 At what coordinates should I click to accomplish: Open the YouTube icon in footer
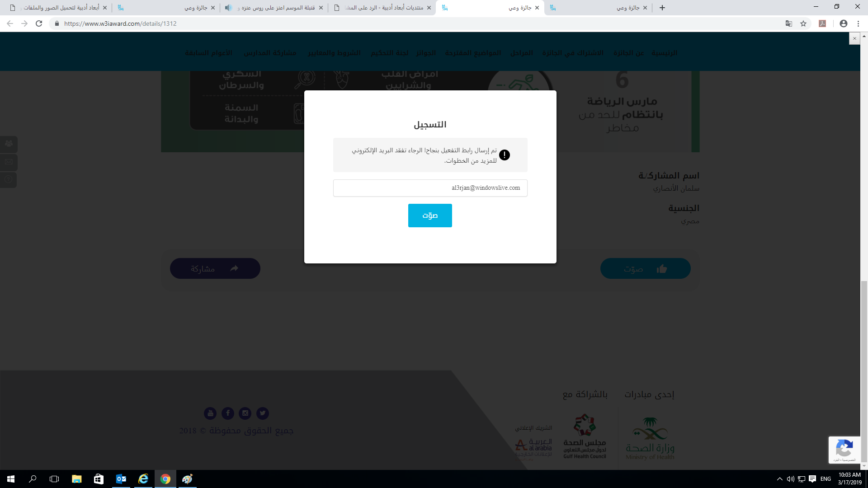click(210, 413)
